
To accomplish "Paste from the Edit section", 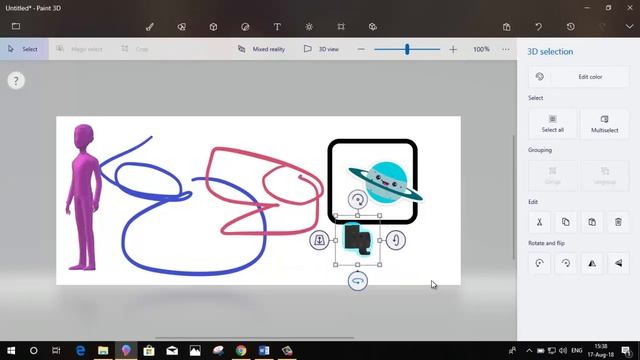I will click(592, 222).
